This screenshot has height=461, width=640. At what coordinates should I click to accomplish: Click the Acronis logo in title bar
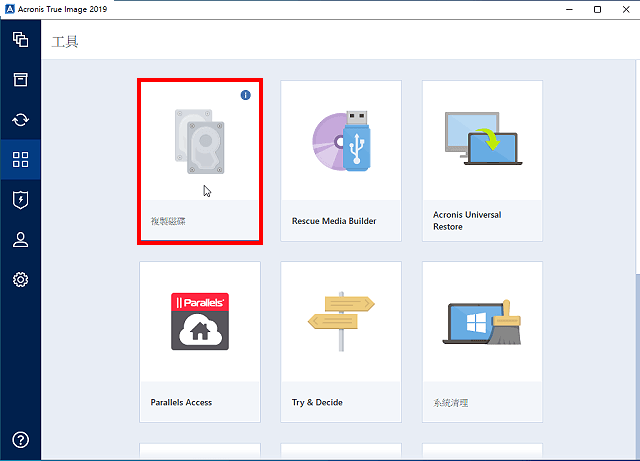[10, 9]
